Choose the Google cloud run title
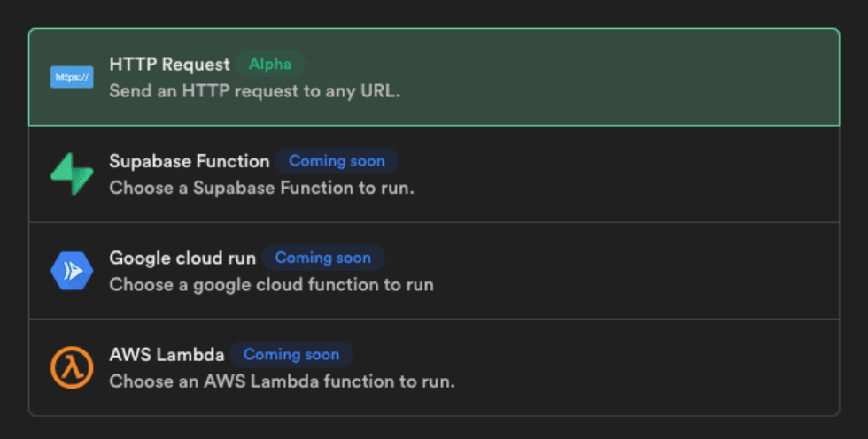The width and height of the screenshot is (868, 439). pyautogui.click(x=182, y=258)
